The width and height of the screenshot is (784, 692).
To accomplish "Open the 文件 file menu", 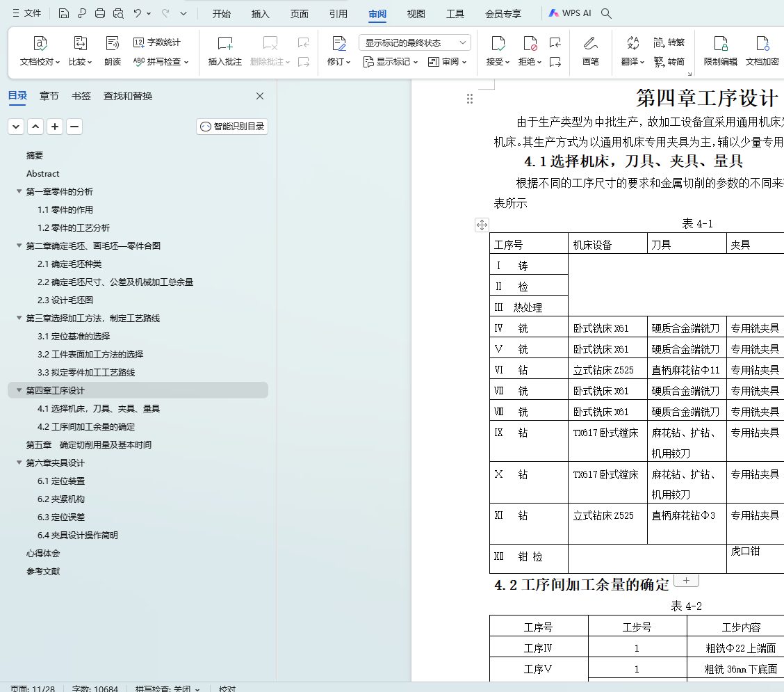I will point(27,13).
